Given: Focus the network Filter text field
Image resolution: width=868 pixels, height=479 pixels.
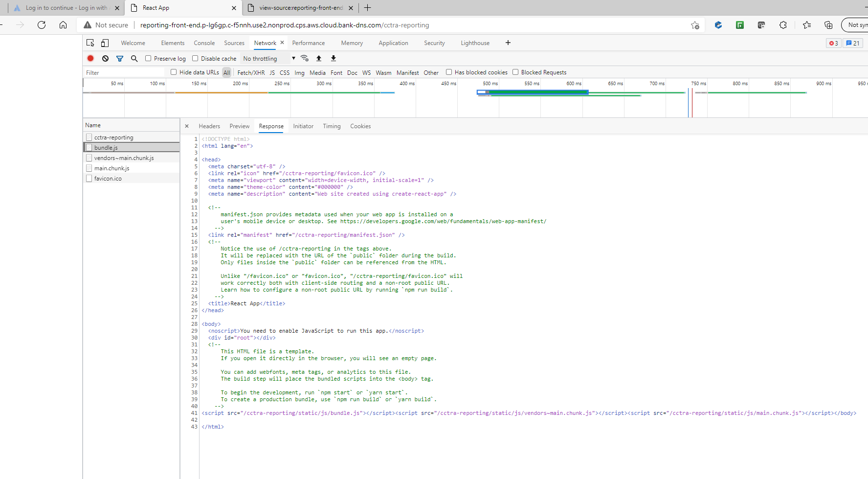Looking at the screenshot, I should (x=125, y=72).
